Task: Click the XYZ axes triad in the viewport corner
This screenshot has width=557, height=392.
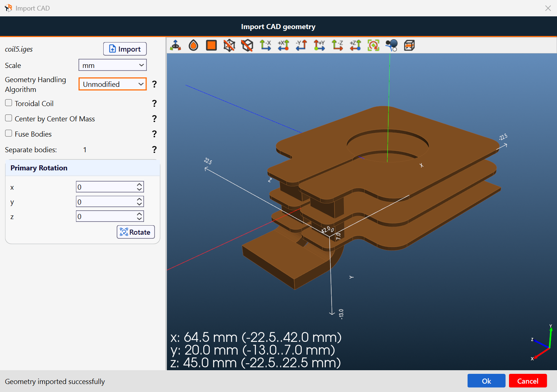Action: click(542, 343)
